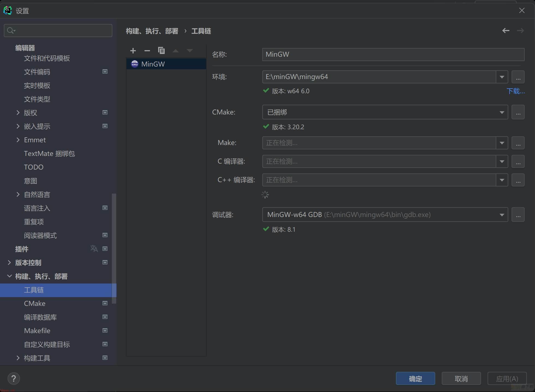
Task: Open the Make dropdown
Action: coord(502,143)
